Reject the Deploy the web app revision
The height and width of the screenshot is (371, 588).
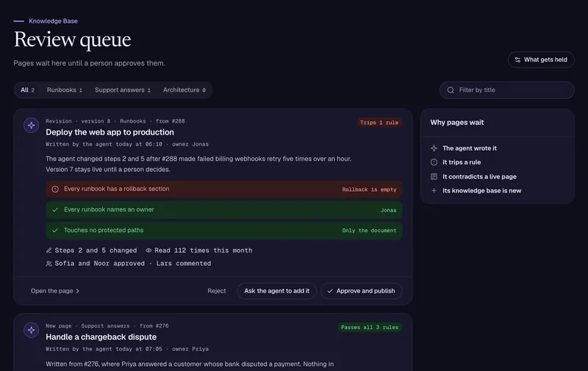pyautogui.click(x=217, y=291)
